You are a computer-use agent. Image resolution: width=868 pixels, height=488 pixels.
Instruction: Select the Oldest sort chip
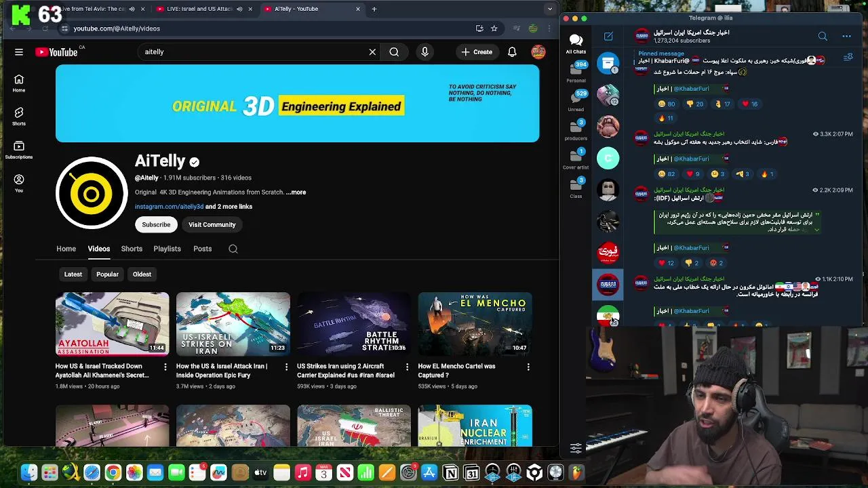click(142, 274)
